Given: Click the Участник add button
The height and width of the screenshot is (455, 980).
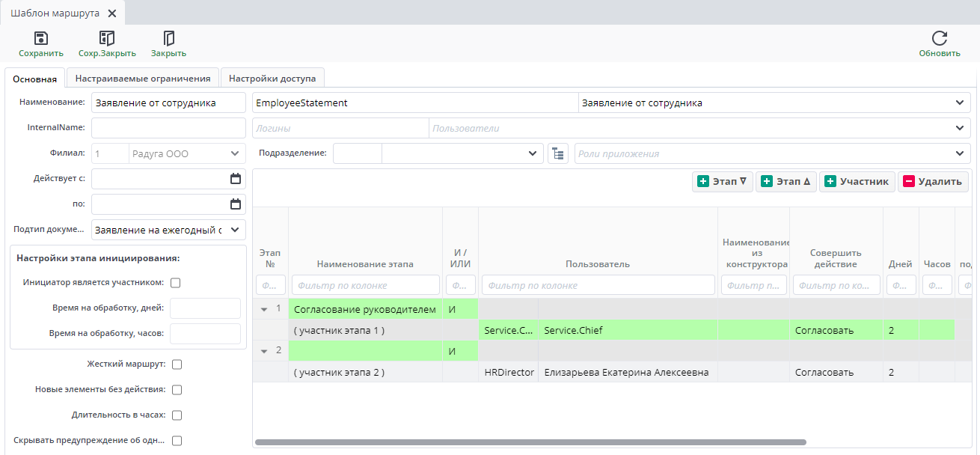Looking at the screenshot, I should (857, 181).
